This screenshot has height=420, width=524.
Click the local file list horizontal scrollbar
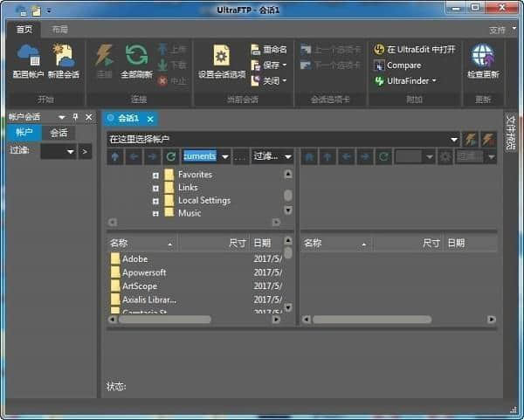(x=164, y=320)
